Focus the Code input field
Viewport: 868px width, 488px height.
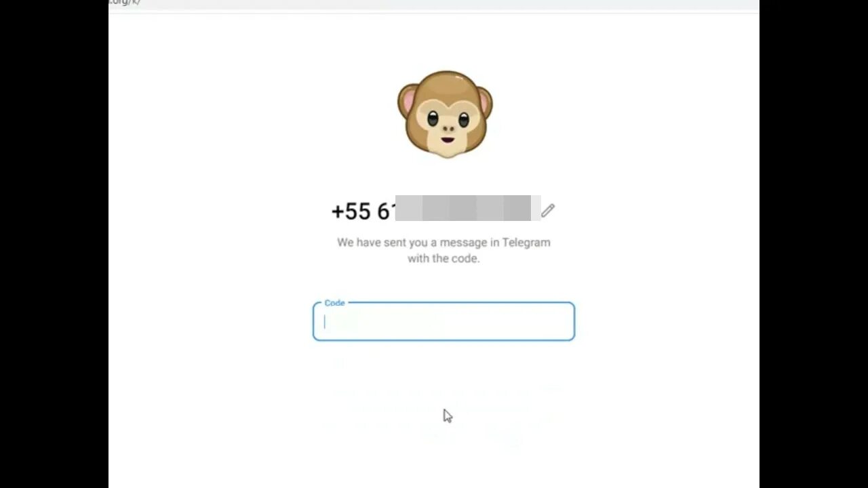tap(443, 321)
